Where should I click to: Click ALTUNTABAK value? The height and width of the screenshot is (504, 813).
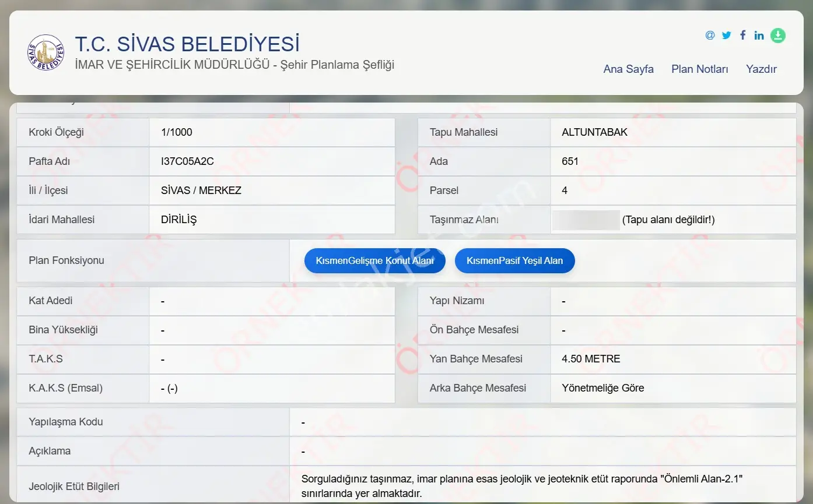[x=595, y=132]
